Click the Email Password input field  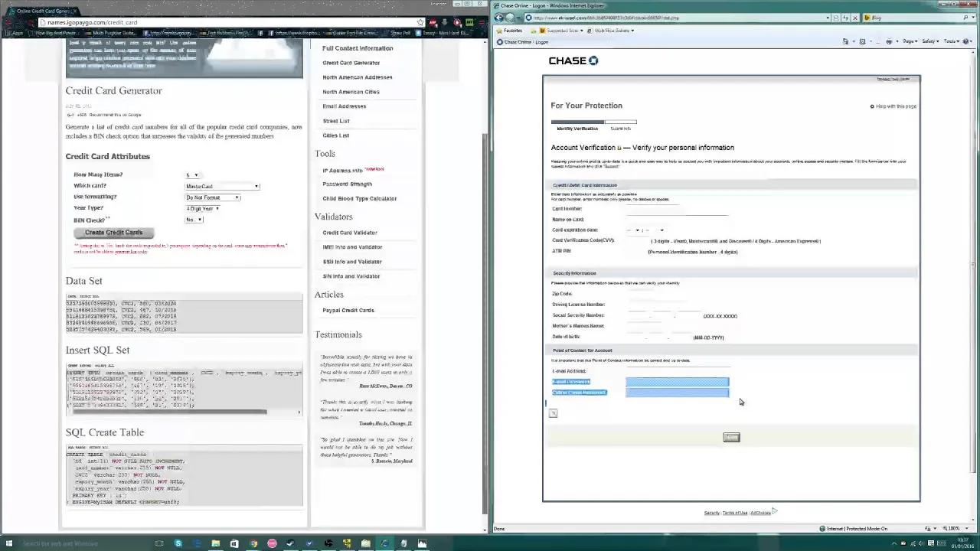point(678,382)
